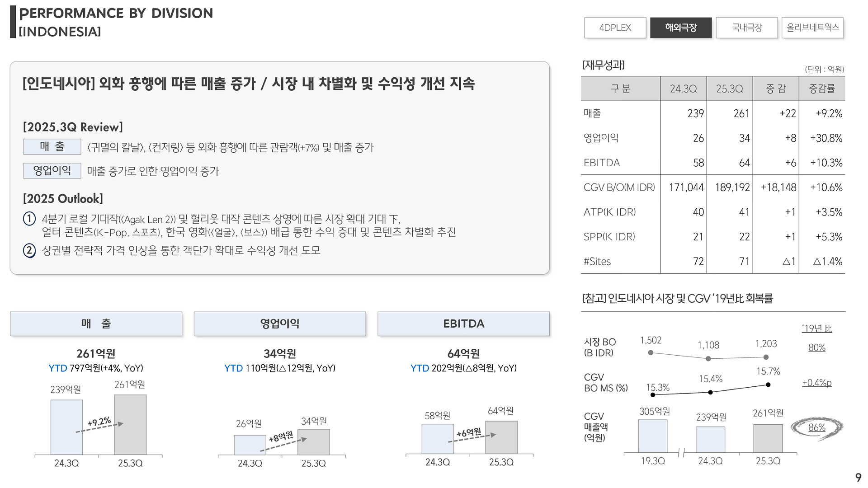Screen dimensions: 868x488
Task: Click the CGV B/O(M IDR) table row label
Action: pyautogui.click(x=619, y=187)
